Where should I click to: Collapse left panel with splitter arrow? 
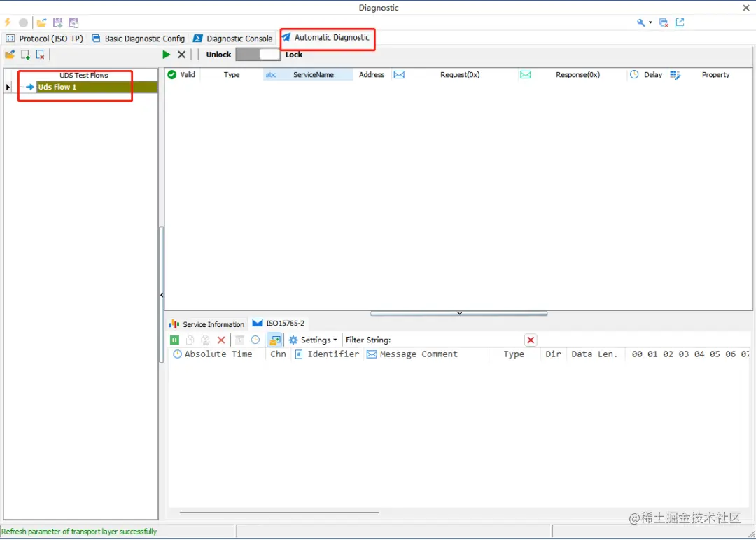pos(162,295)
